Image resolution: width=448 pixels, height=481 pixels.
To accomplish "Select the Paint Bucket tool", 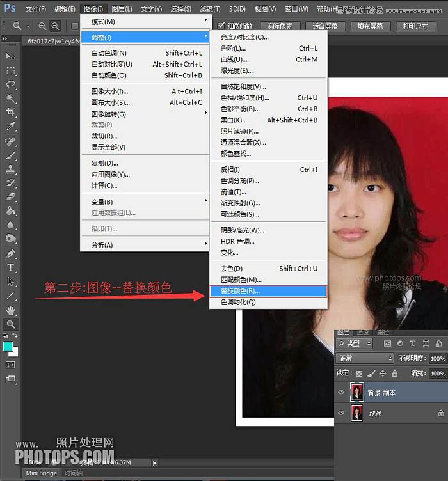I will pos(10,210).
